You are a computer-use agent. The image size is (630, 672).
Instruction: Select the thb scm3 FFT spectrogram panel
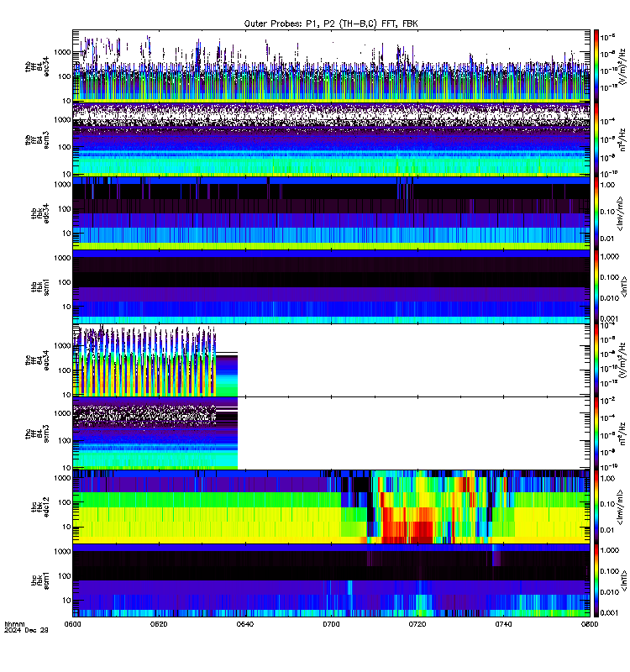[x=331, y=139]
